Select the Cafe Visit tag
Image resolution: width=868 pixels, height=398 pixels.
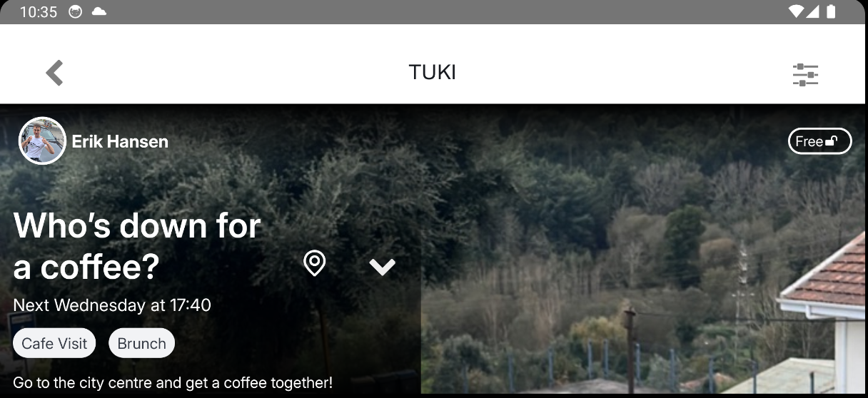coord(54,343)
